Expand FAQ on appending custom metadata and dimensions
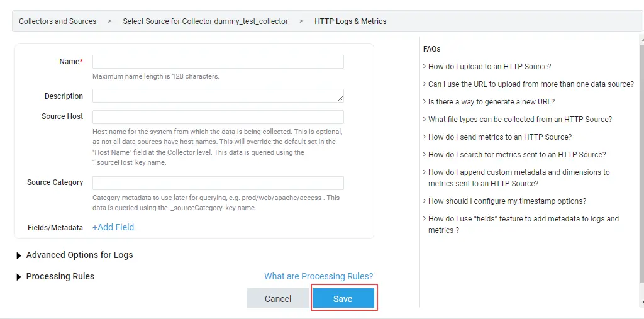The image size is (644, 319). [x=518, y=178]
